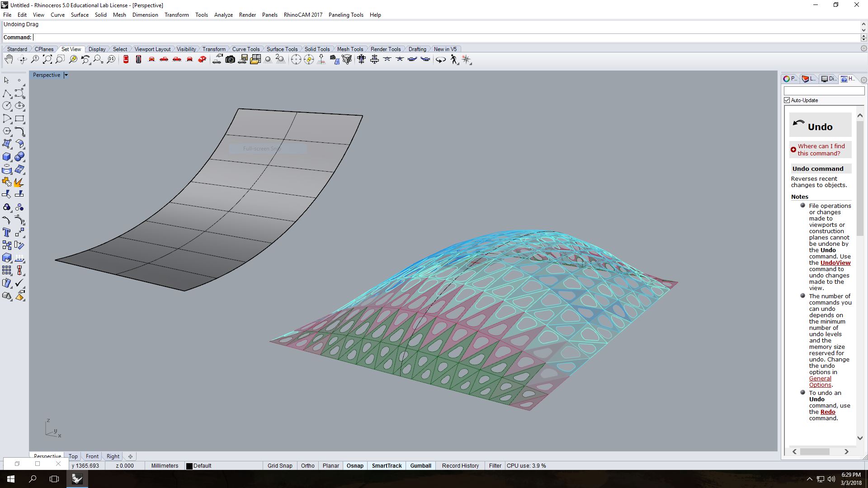Select the Rectangle drawing tool
The width and height of the screenshot is (868, 488).
tap(19, 118)
